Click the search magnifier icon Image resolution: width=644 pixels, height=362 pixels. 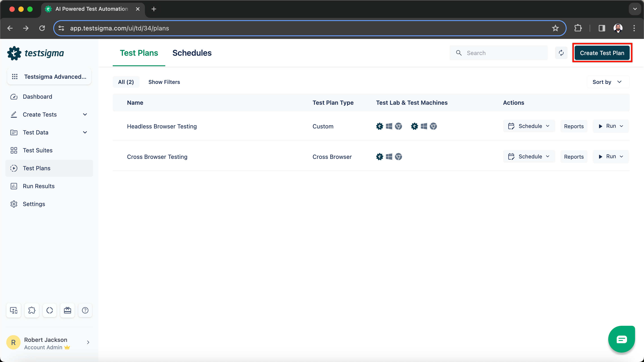click(x=459, y=53)
